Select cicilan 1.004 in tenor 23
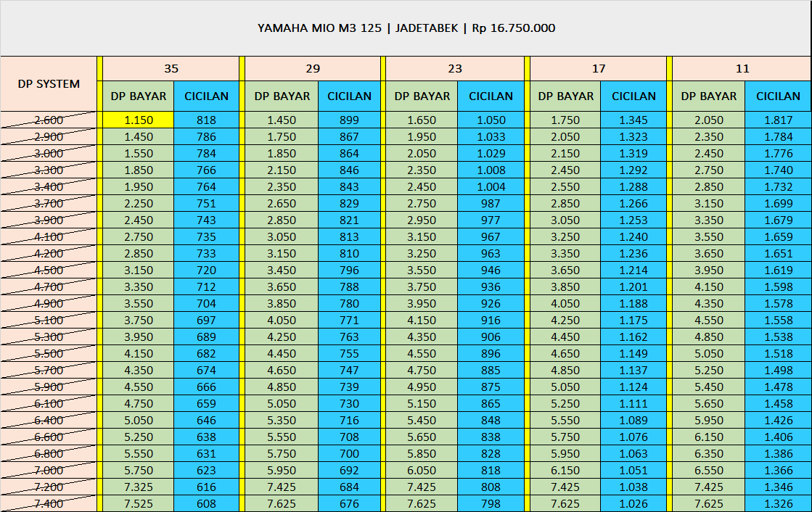 tap(491, 187)
